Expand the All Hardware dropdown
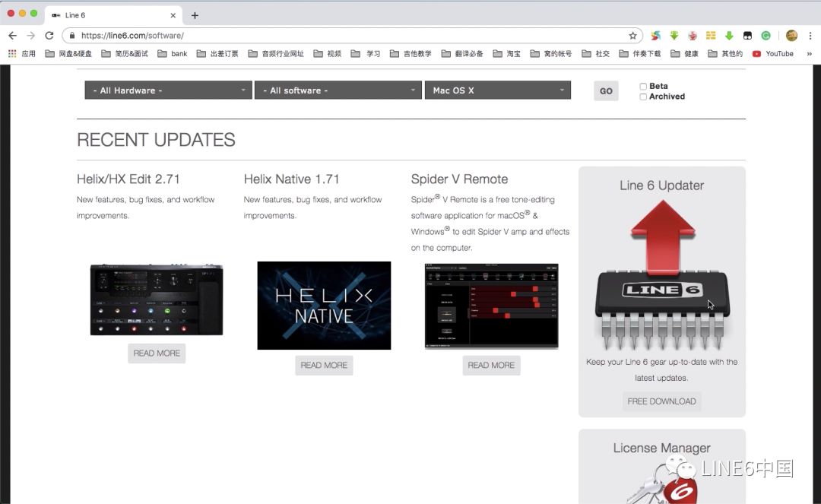 pyautogui.click(x=168, y=90)
